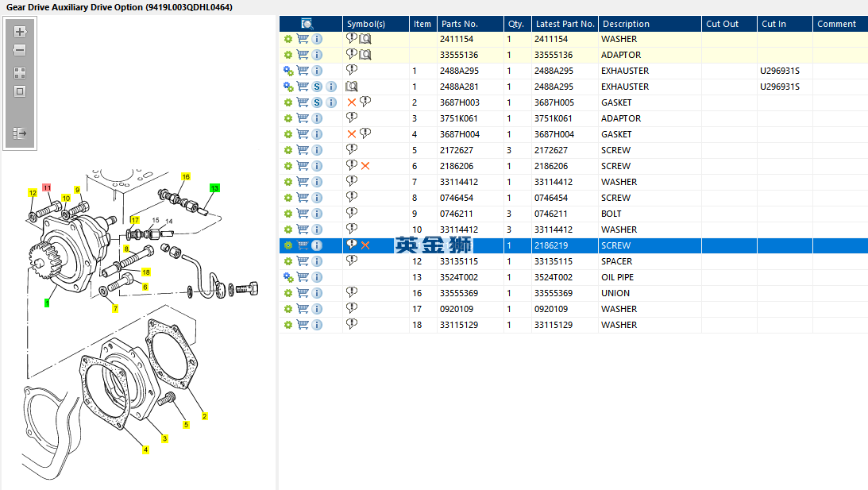Sort by the Item column header
The height and width of the screenshot is (490, 868).
423,24
